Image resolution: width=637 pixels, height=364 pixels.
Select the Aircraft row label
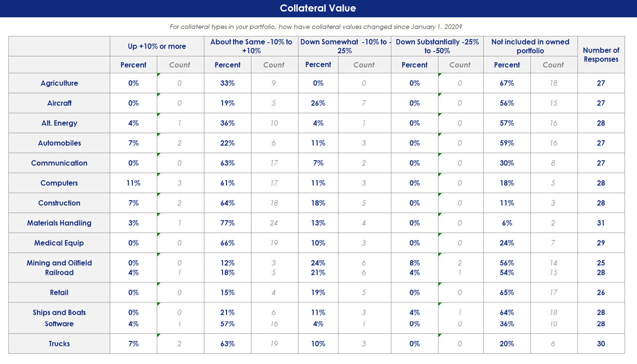click(x=59, y=103)
